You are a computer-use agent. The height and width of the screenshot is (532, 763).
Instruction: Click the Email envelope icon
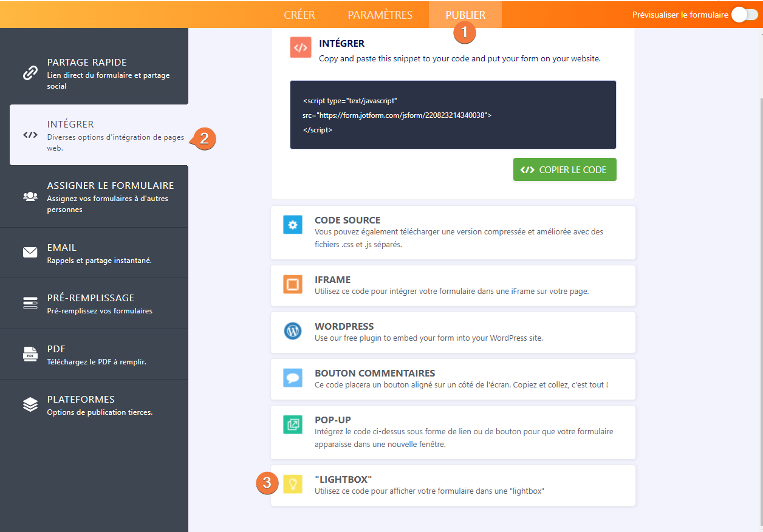coord(30,252)
